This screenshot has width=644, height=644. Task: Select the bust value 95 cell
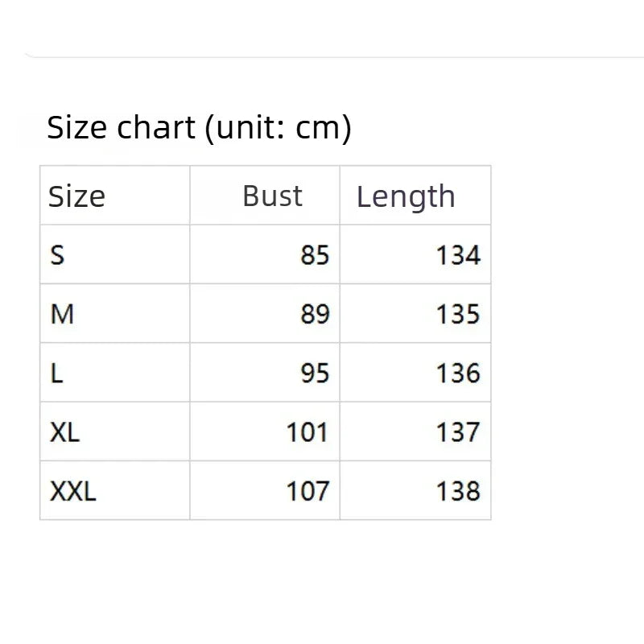[315, 374]
